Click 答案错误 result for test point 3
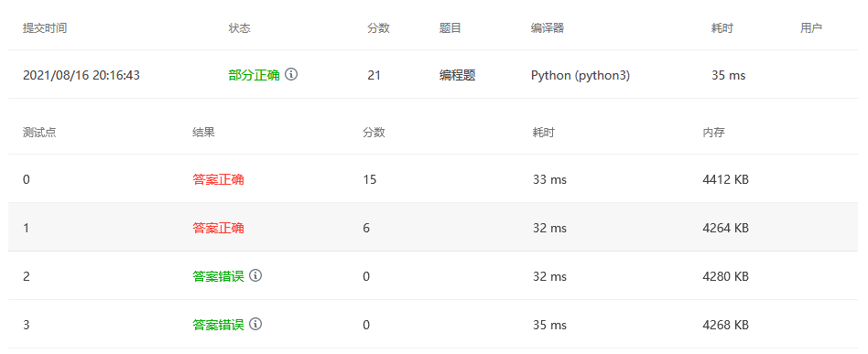868x354 pixels. click(x=218, y=325)
